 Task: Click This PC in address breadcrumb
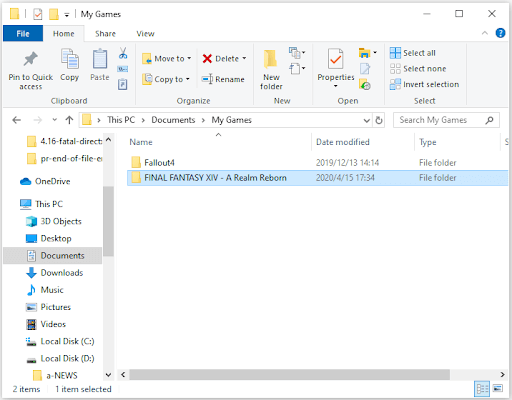point(121,120)
